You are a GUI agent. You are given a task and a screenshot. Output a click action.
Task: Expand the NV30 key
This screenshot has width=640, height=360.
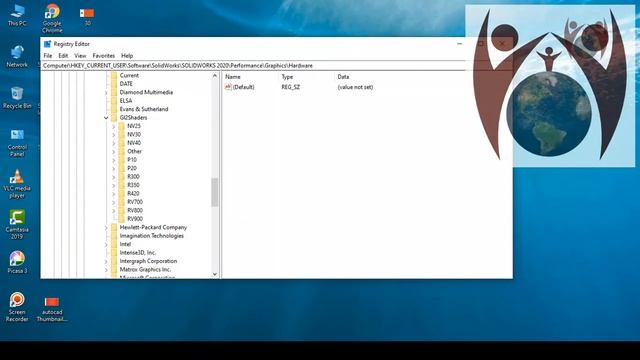[x=113, y=135]
